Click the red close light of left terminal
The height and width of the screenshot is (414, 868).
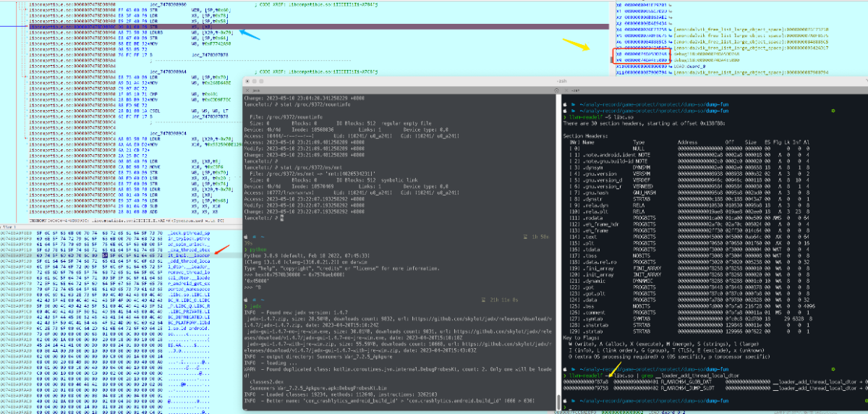(247, 81)
